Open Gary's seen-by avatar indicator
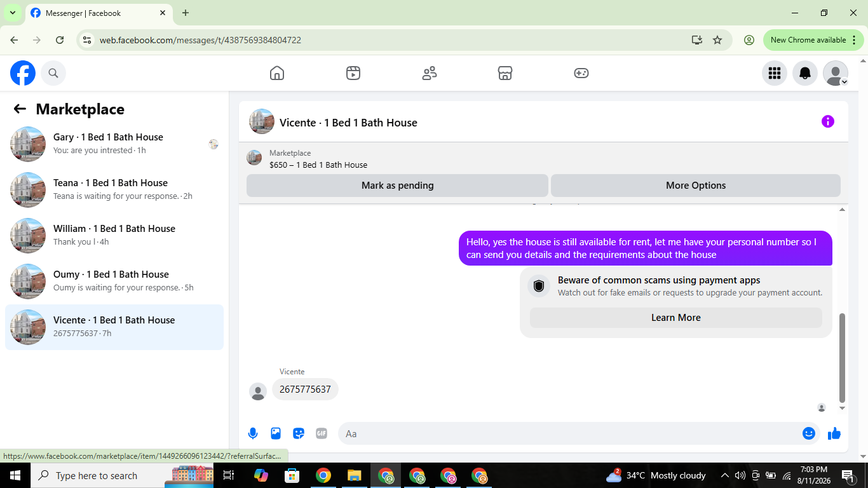 [x=214, y=144]
